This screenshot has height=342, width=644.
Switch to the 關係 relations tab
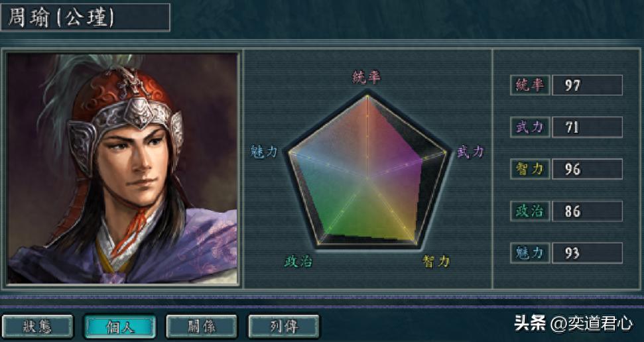[202, 326]
